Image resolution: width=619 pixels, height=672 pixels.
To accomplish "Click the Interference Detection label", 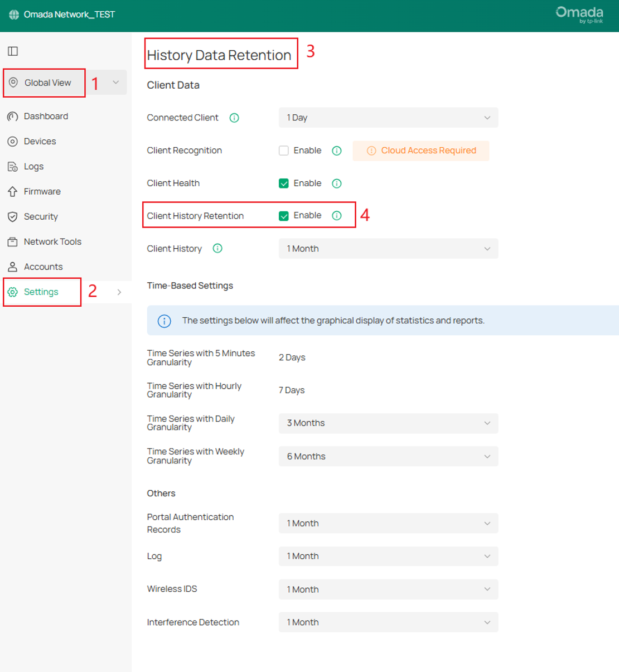I will click(193, 622).
